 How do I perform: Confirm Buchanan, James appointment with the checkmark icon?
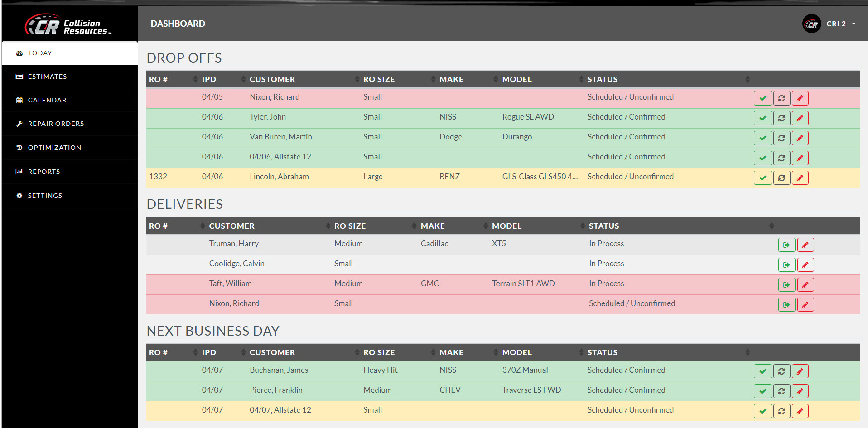(762, 371)
